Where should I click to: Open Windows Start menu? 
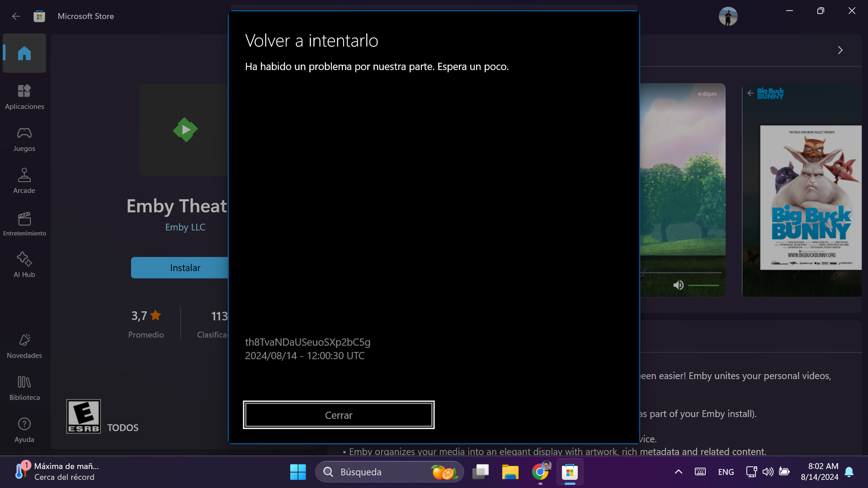(x=298, y=472)
